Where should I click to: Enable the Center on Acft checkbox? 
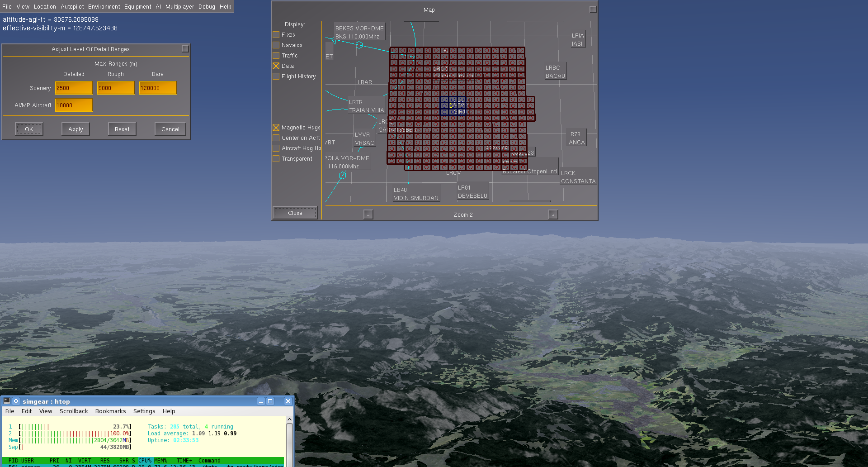point(276,138)
